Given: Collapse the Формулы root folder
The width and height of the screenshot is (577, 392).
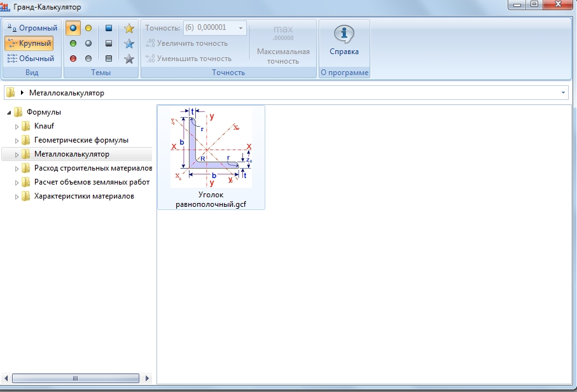Looking at the screenshot, I should [x=9, y=112].
